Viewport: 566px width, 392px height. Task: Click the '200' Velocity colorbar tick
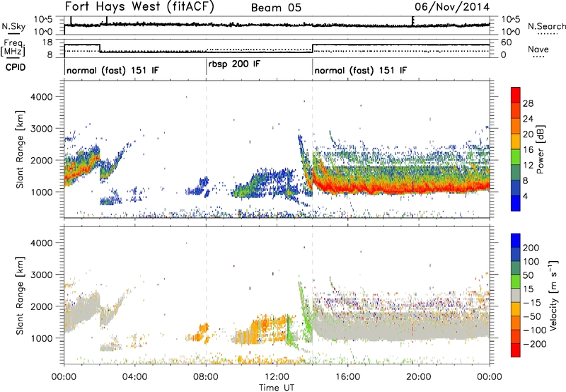tap(531, 248)
